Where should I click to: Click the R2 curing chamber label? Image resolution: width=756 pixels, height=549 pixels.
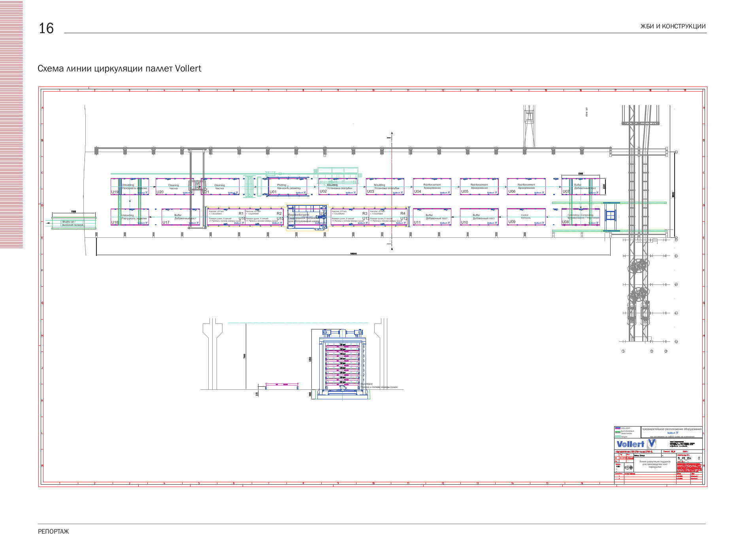[279, 213]
